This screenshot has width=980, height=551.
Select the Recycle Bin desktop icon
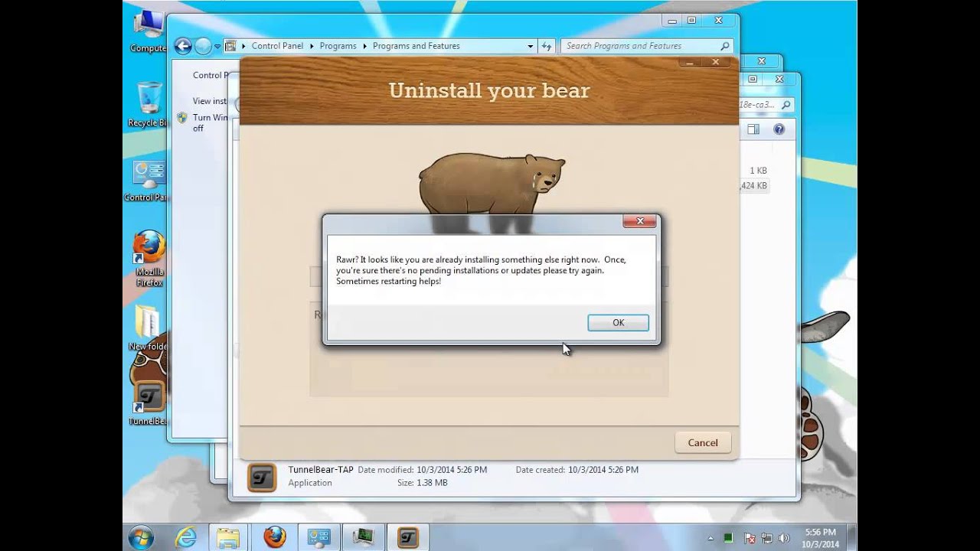(147, 105)
